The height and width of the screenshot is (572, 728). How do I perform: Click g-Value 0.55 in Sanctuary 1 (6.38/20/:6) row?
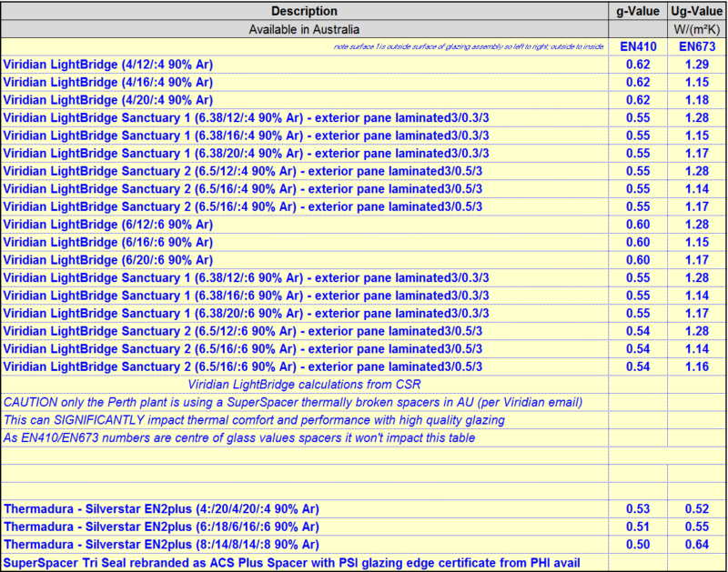638,313
